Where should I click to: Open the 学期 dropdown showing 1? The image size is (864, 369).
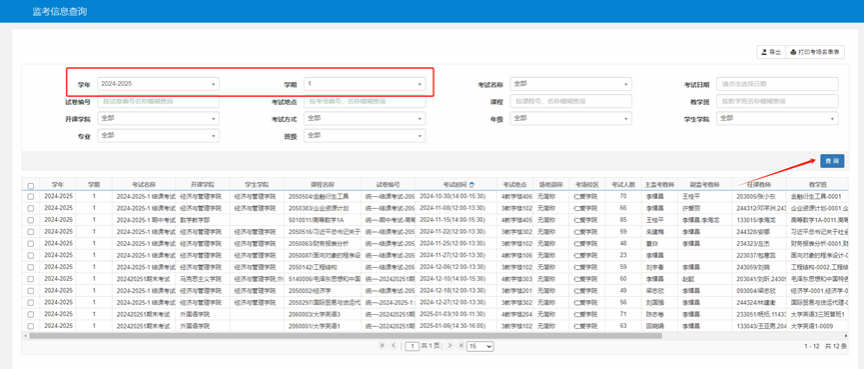tap(364, 84)
